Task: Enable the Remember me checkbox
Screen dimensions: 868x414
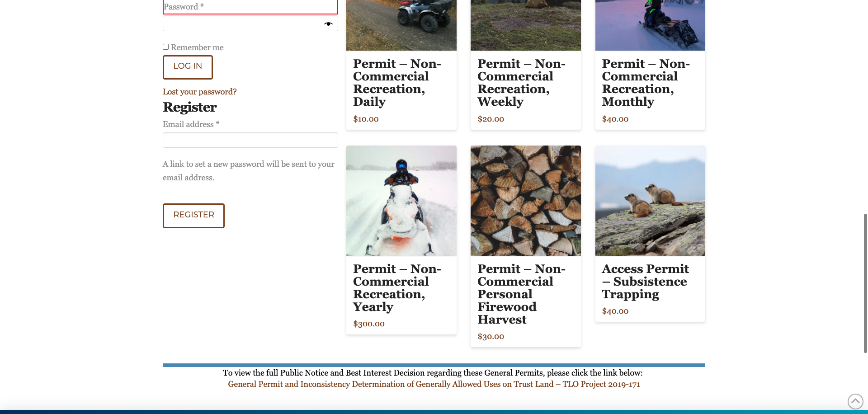Action: 165,47
